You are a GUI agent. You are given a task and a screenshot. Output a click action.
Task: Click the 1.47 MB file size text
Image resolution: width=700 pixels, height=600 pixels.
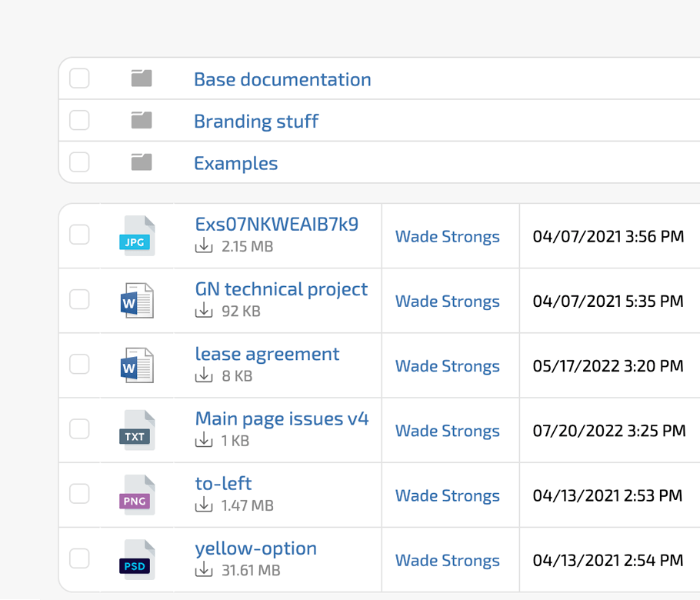click(248, 505)
